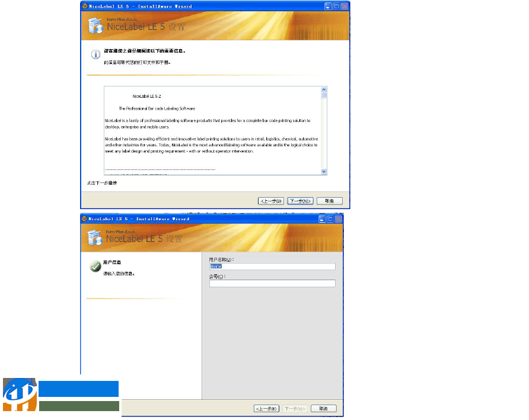Click the NiceLabel box icon in the banner
This screenshot has width=529, height=420.
95,24
